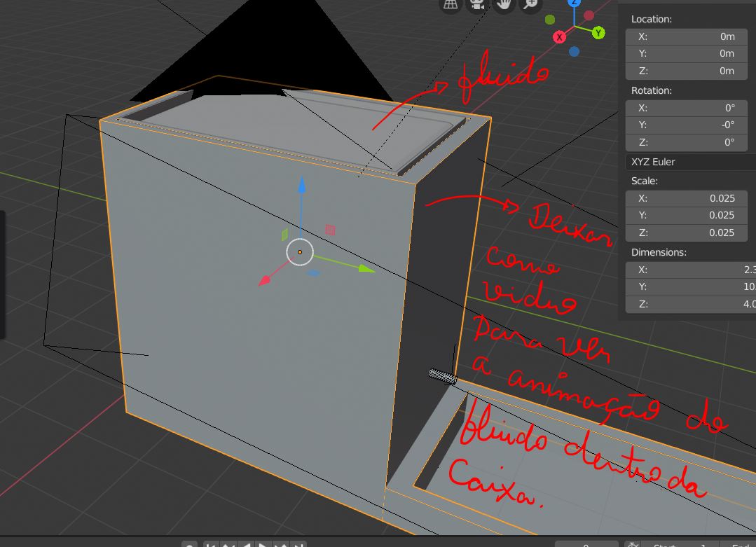Click the Rotation X field
Screen dimensions: 756x547
coord(687,108)
